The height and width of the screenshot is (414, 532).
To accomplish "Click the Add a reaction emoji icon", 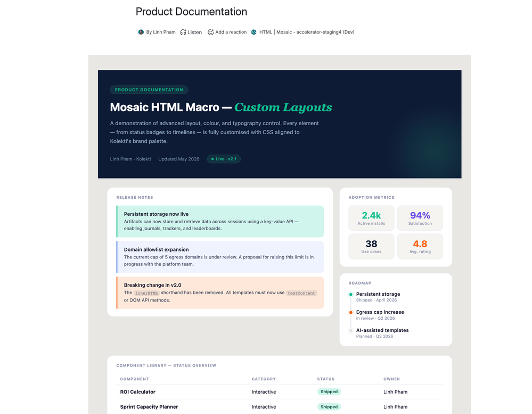I will coord(211,32).
